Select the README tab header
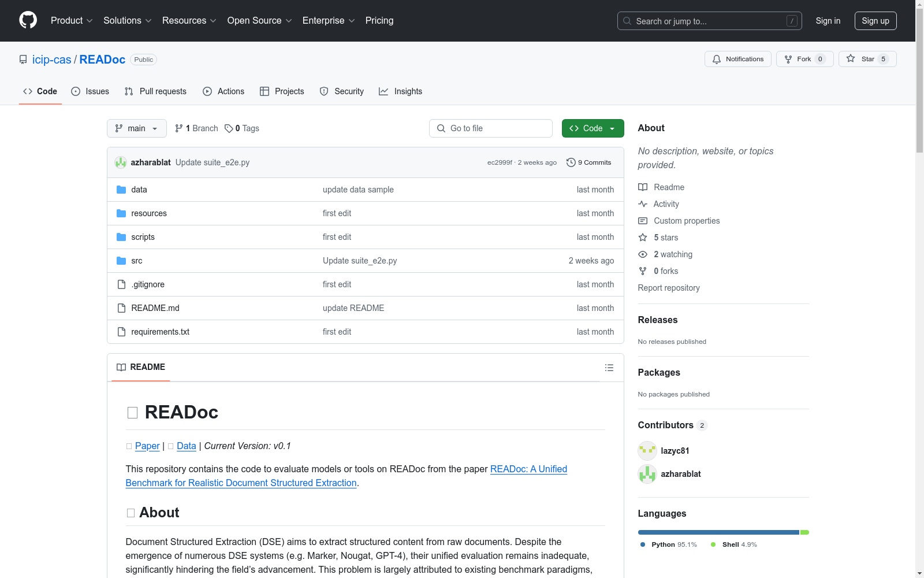Viewport: 924px width, 578px height. pyautogui.click(x=141, y=367)
